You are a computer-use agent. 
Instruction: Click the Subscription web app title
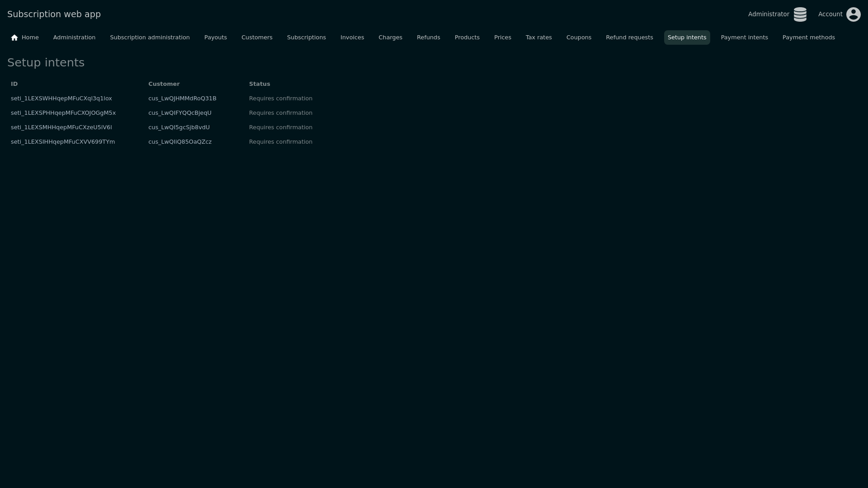(x=54, y=14)
